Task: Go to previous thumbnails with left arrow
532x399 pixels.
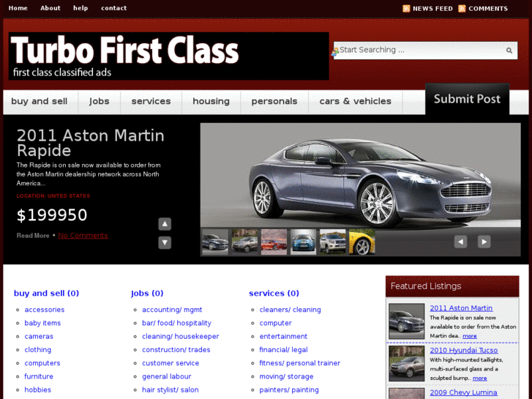Action: (x=460, y=242)
